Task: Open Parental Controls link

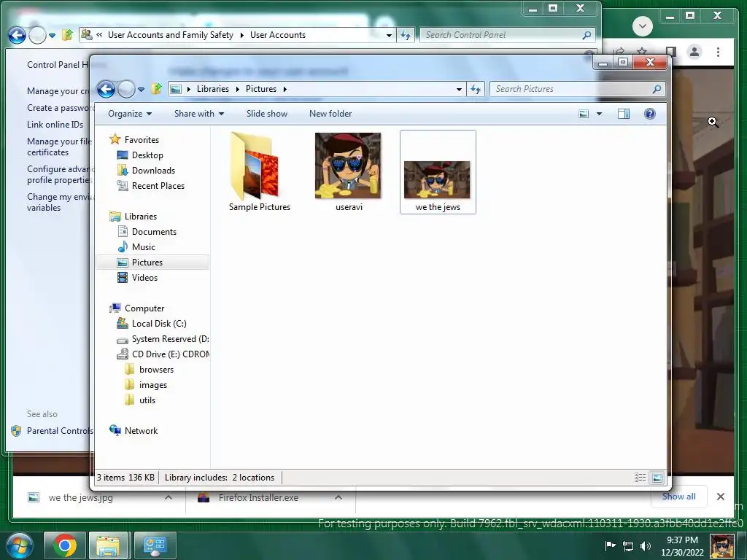Action: (60, 431)
